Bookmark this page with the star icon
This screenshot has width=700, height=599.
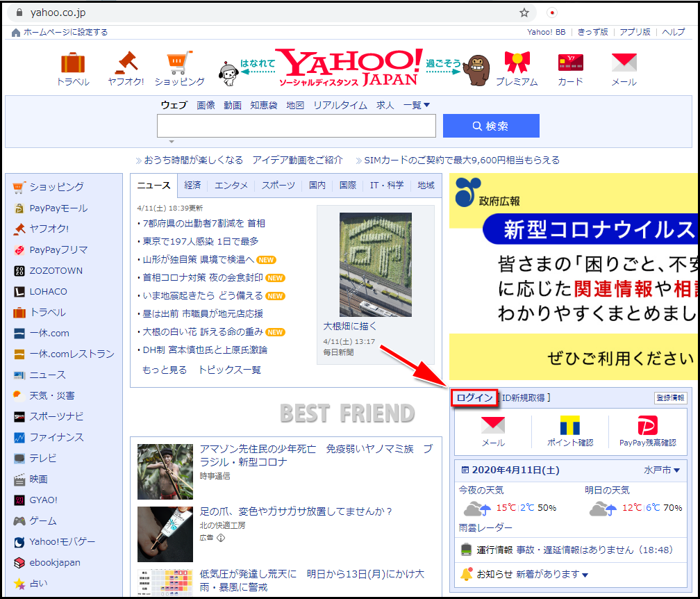[524, 13]
